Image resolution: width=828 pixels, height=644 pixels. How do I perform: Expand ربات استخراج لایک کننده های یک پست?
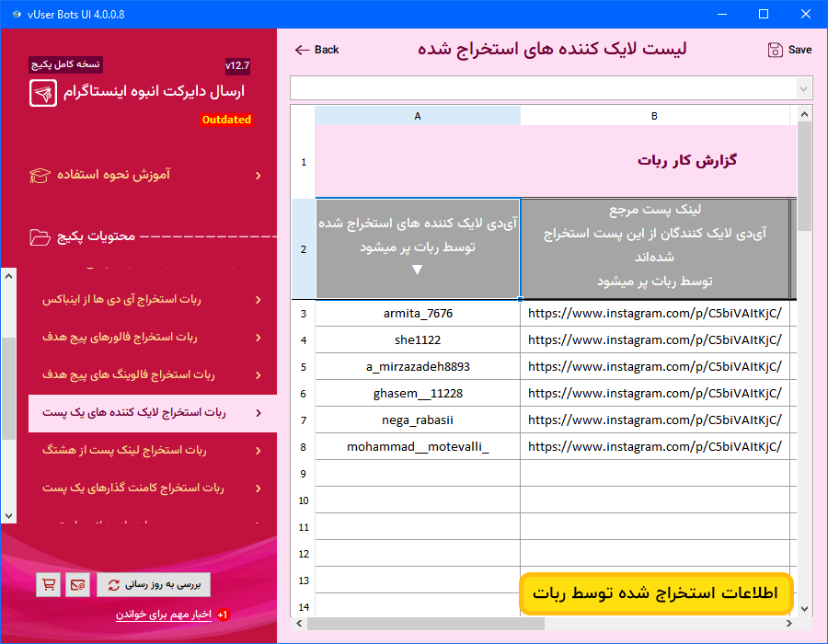point(259,413)
